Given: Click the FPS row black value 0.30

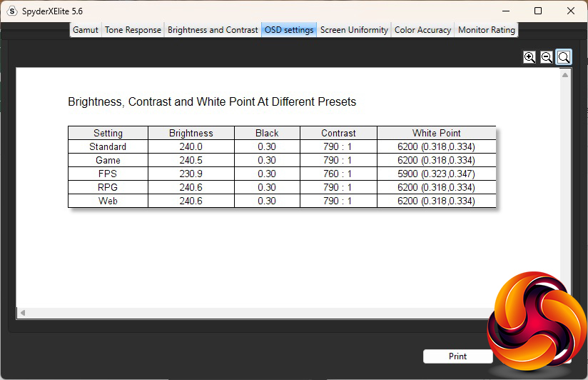Looking at the screenshot, I should click(267, 174).
